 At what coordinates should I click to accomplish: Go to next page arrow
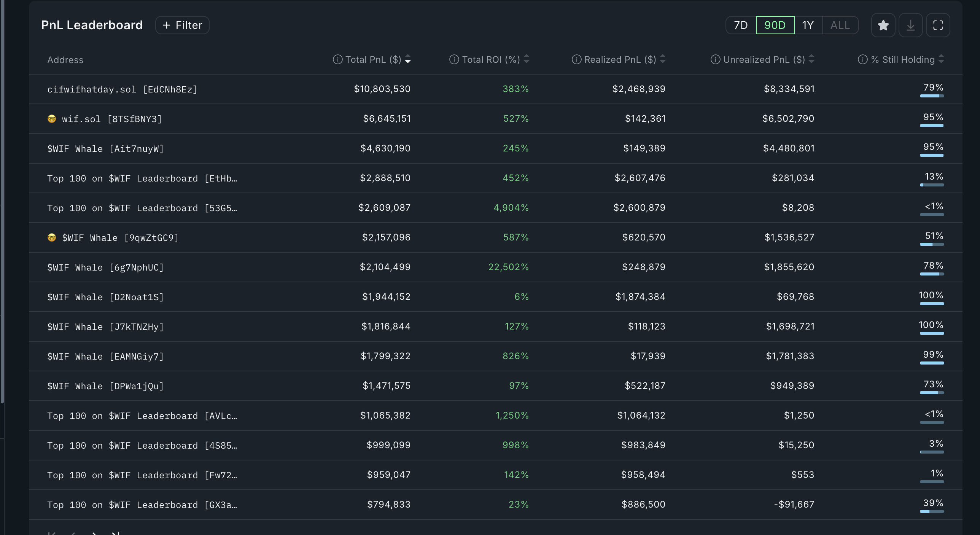coord(95,533)
